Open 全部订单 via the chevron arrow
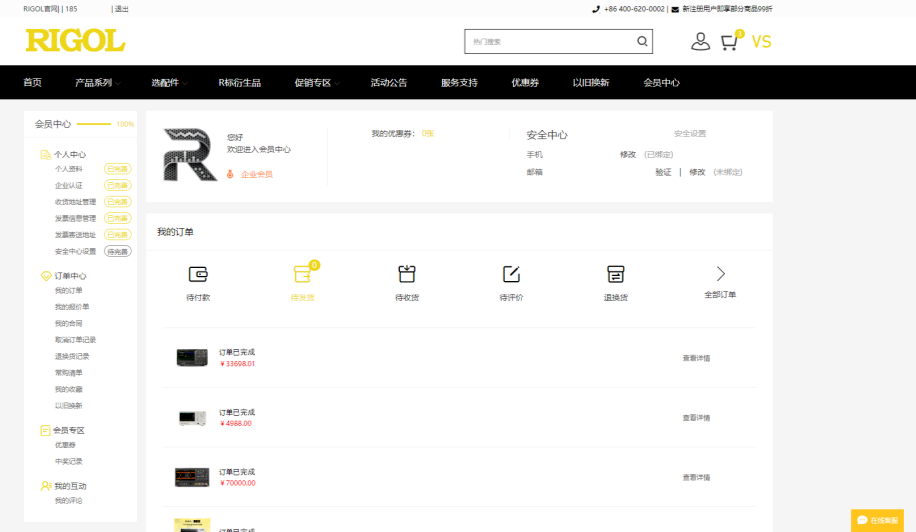Image resolution: width=916 pixels, height=532 pixels. click(720, 274)
